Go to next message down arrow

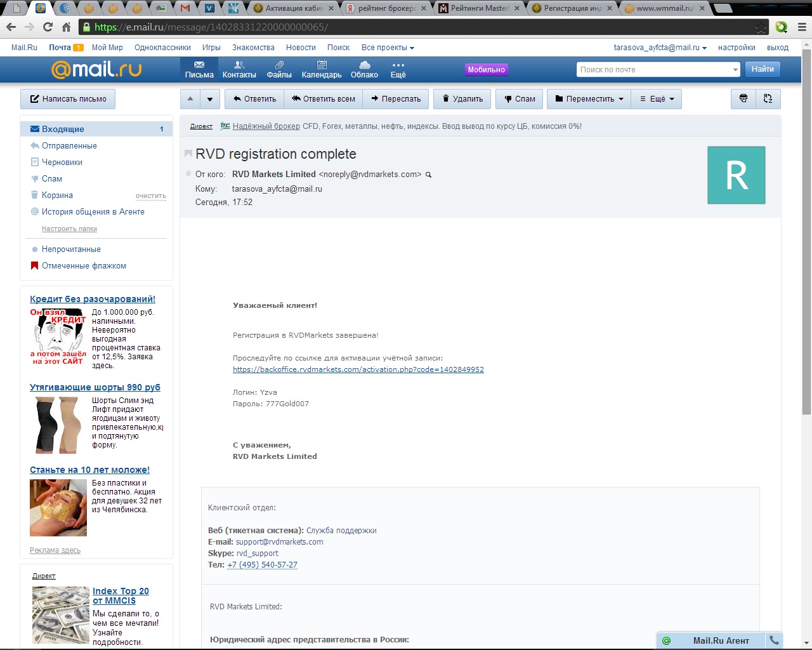(x=210, y=98)
